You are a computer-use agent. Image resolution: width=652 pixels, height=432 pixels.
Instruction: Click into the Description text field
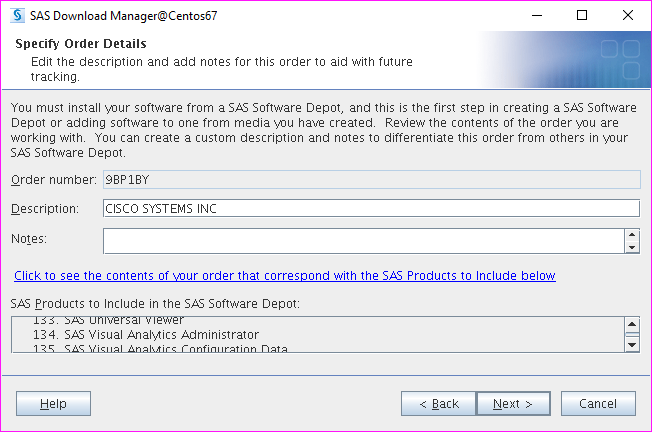click(370, 208)
